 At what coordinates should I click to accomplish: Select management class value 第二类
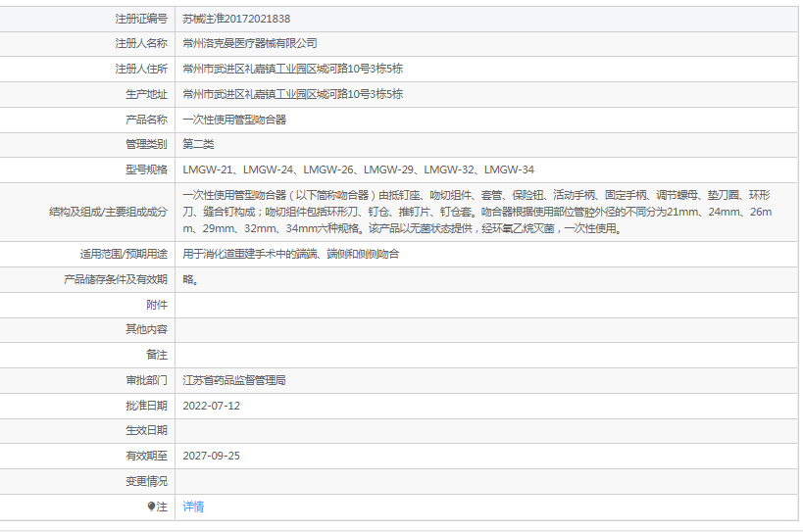(198, 144)
